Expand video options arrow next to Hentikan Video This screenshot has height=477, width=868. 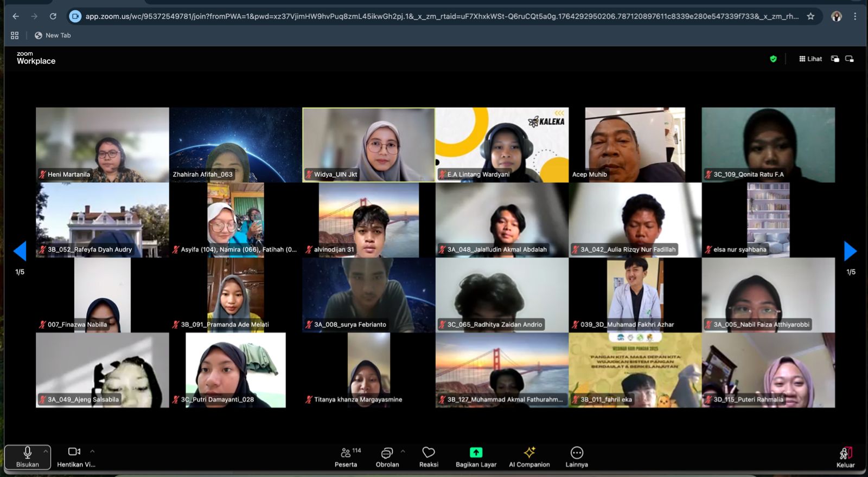92,451
